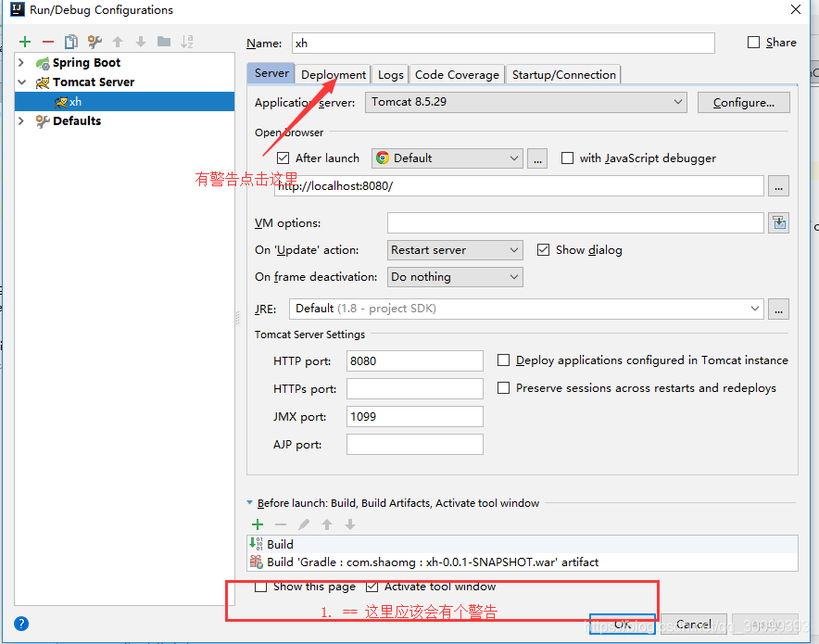The height and width of the screenshot is (644, 819).
Task: Open the help question mark icon
Action: 21,623
